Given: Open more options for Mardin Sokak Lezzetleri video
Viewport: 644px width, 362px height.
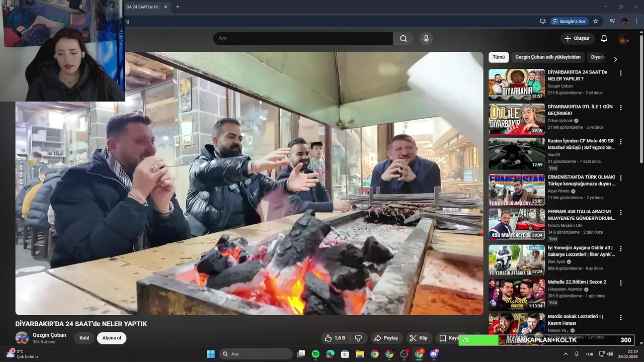Looking at the screenshot, I should pos(620,318).
